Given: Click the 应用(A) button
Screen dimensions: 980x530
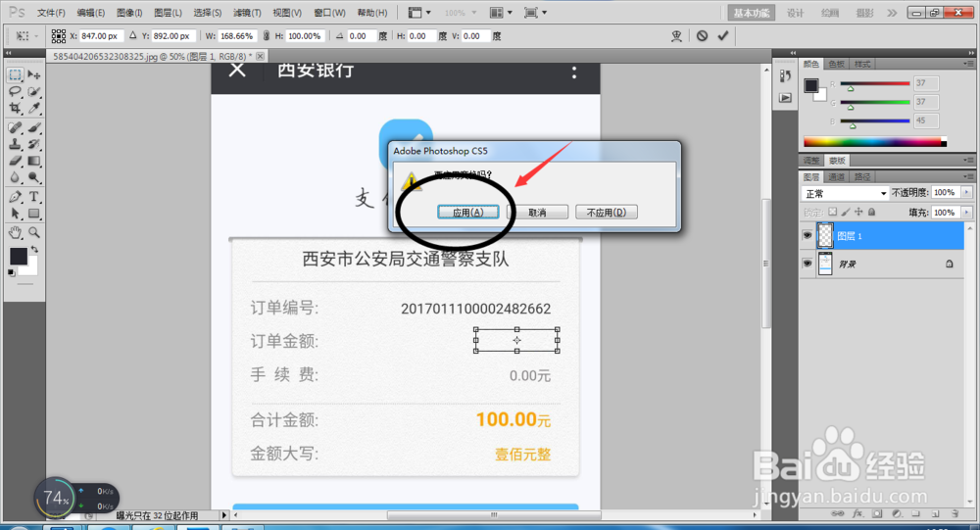Looking at the screenshot, I should point(468,213).
